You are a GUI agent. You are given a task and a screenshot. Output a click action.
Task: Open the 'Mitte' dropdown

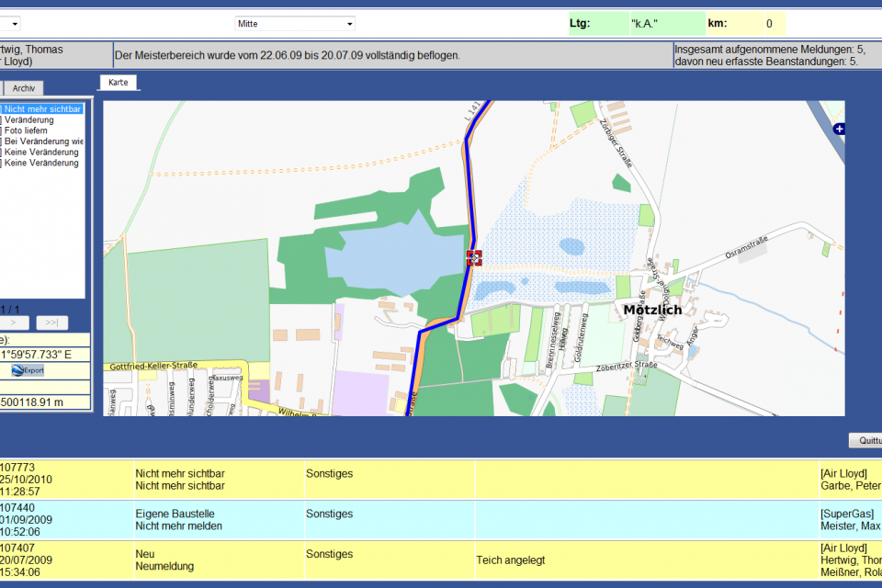coord(294,24)
